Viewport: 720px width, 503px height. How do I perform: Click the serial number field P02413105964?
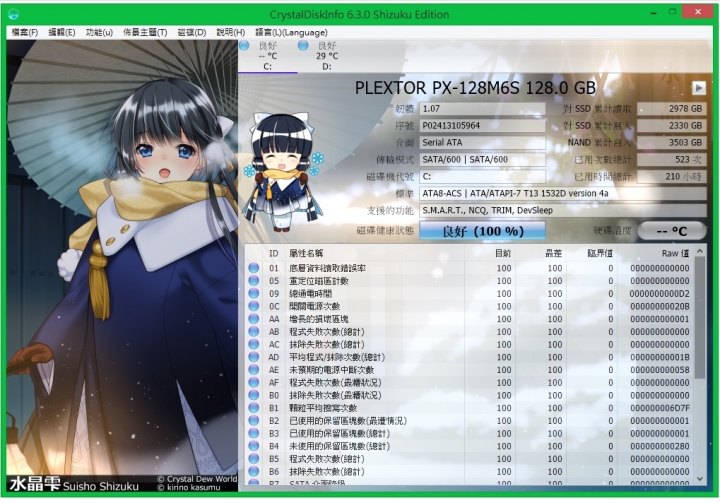click(x=482, y=125)
